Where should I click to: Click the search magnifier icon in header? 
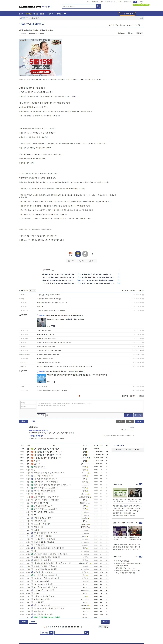pyautogui.click(x=99, y=7)
